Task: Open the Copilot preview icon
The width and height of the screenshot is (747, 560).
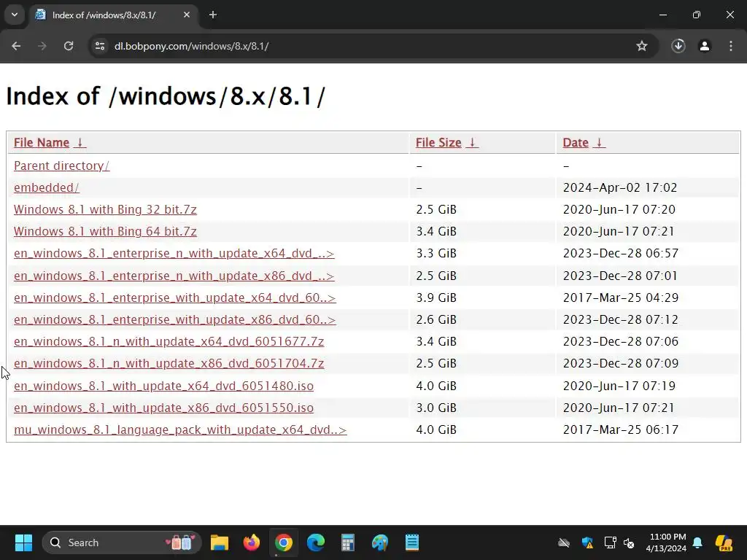Action: click(x=724, y=542)
